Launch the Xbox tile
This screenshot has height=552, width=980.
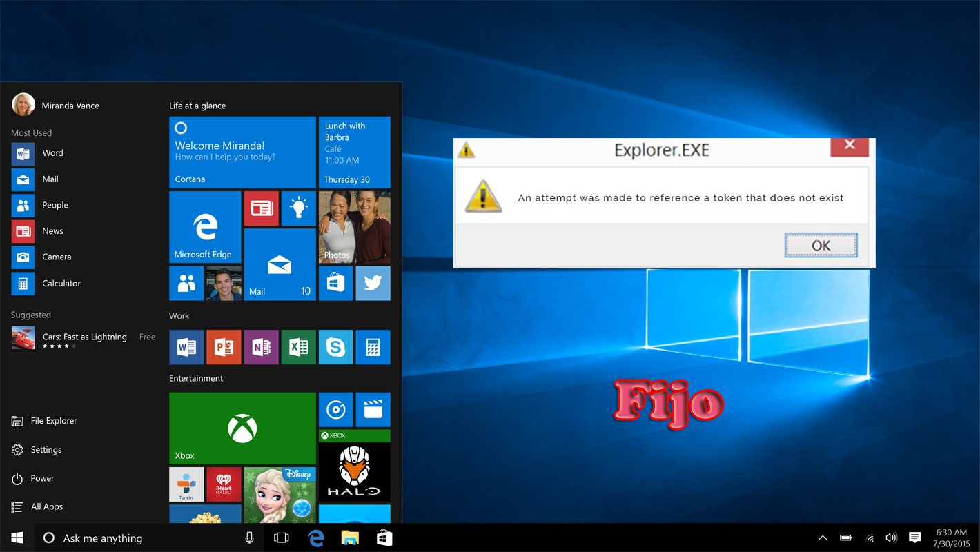[x=242, y=428]
